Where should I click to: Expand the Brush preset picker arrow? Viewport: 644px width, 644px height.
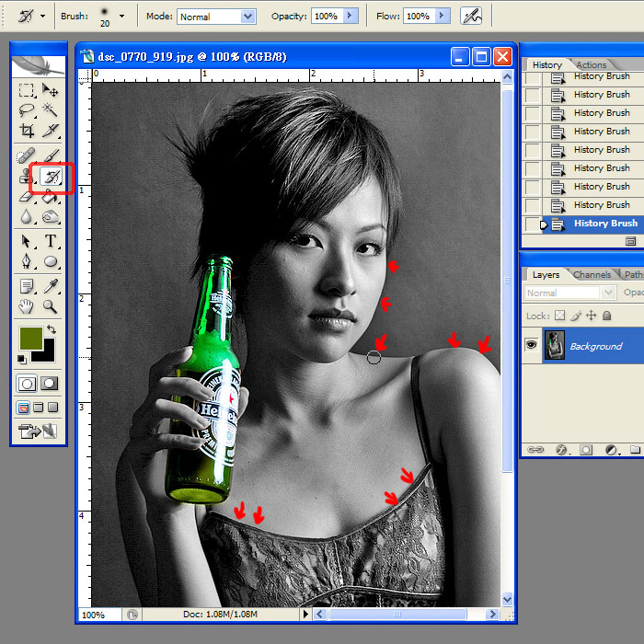tap(121, 17)
